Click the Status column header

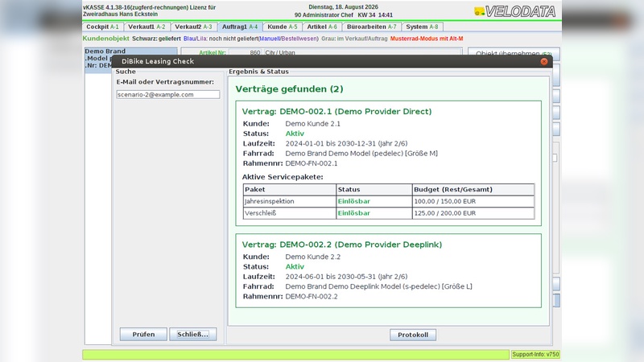tap(374, 189)
